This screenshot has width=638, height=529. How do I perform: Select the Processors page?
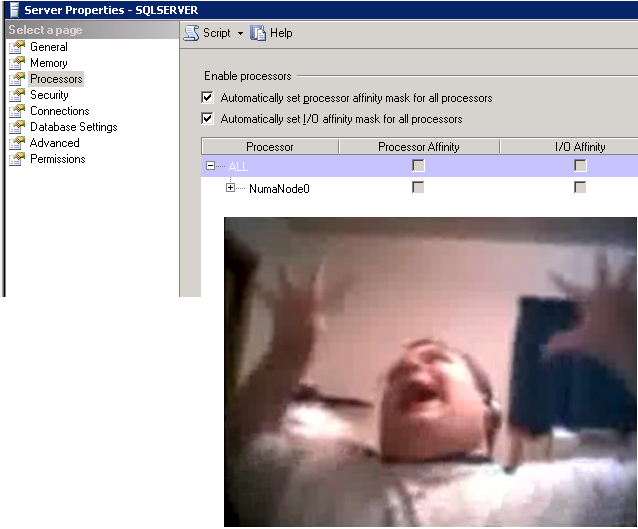coord(56,79)
